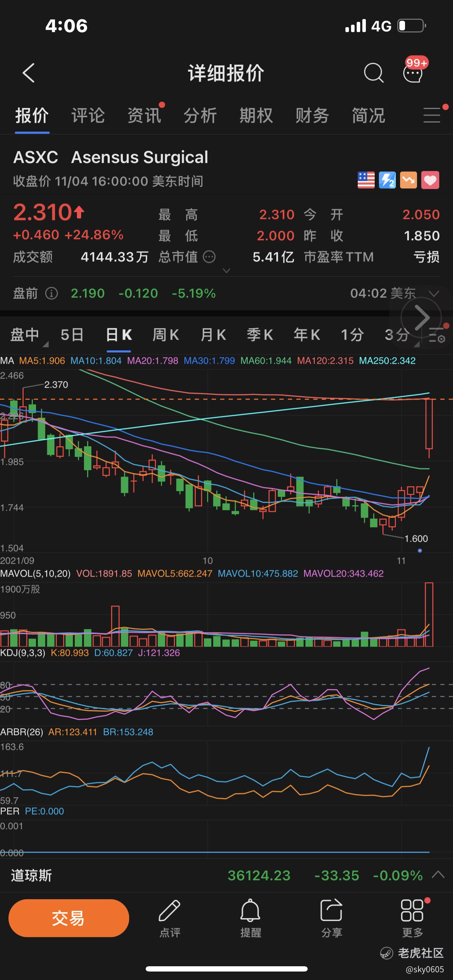The height and width of the screenshot is (980, 453).
Task: Select 年K chart period
Action: tap(307, 335)
